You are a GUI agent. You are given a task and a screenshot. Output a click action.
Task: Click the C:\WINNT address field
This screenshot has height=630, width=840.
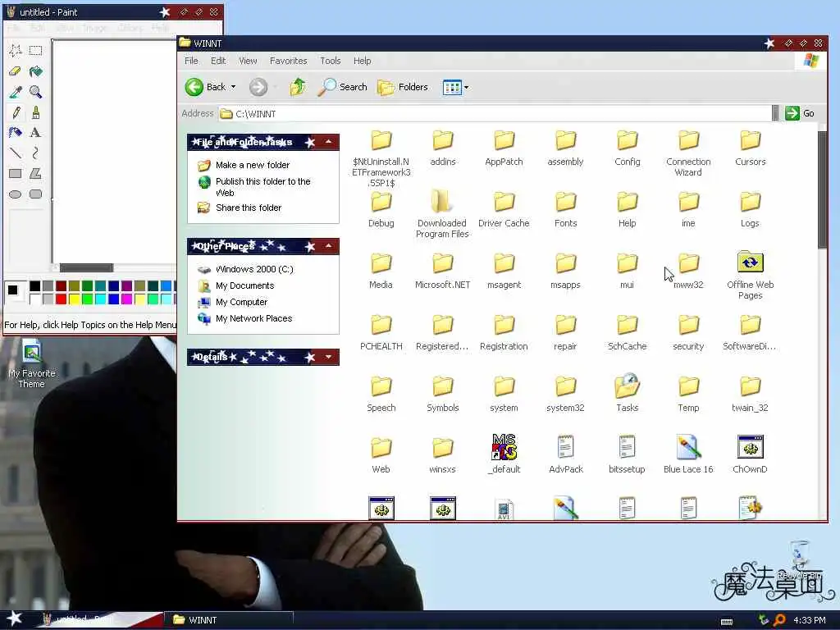pyautogui.click(x=495, y=113)
